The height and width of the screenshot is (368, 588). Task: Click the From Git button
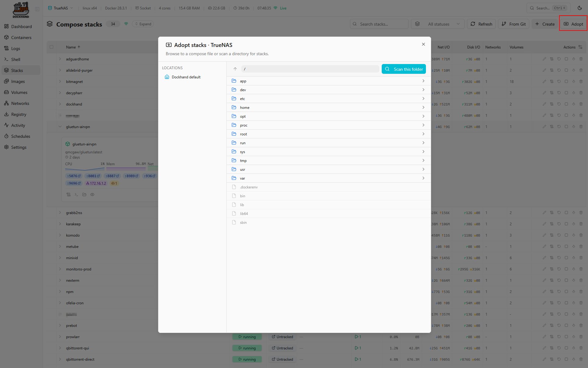coord(514,24)
